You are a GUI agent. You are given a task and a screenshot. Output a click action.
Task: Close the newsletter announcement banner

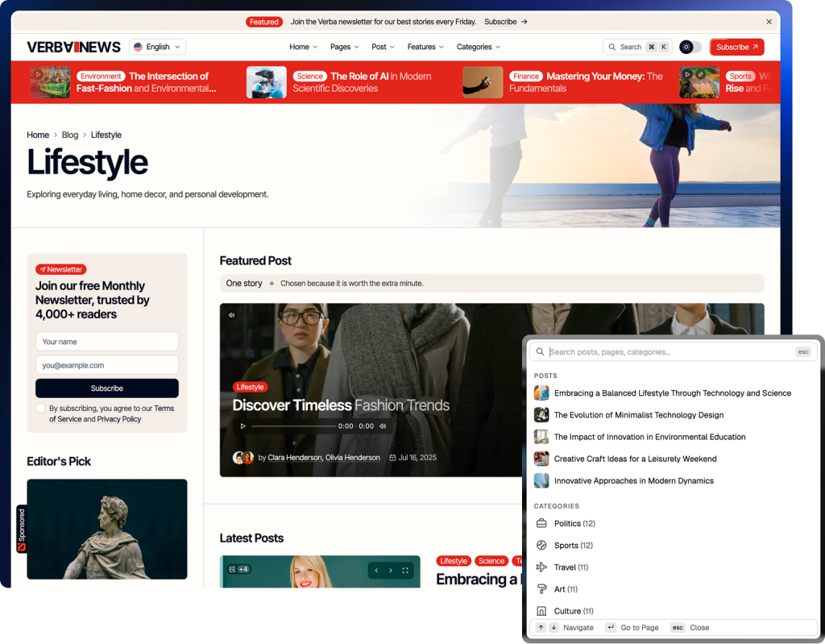click(769, 22)
